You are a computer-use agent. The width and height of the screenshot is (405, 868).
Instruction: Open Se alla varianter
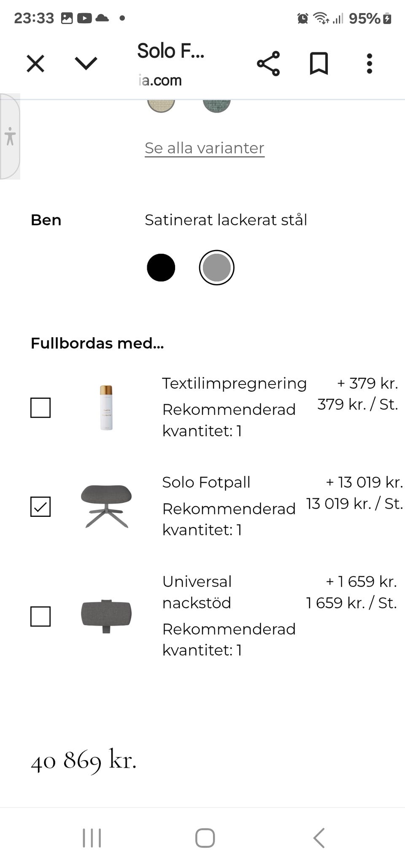pos(204,148)
